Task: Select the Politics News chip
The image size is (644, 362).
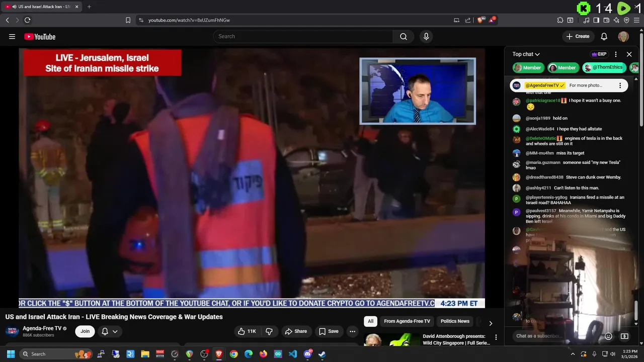Action: (455, 321)
